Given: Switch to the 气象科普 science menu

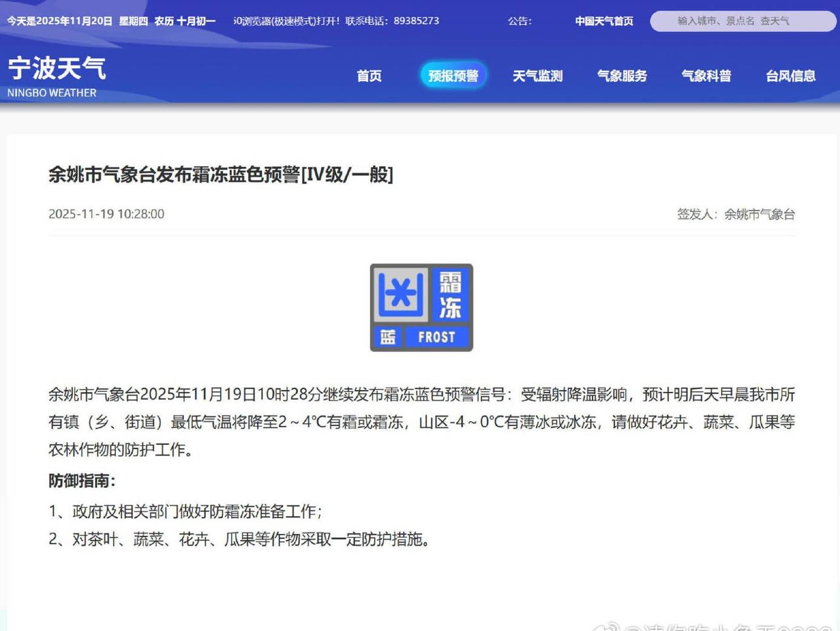Looking at the screenshot, I should pyautogui.click(x=706, y=76).
